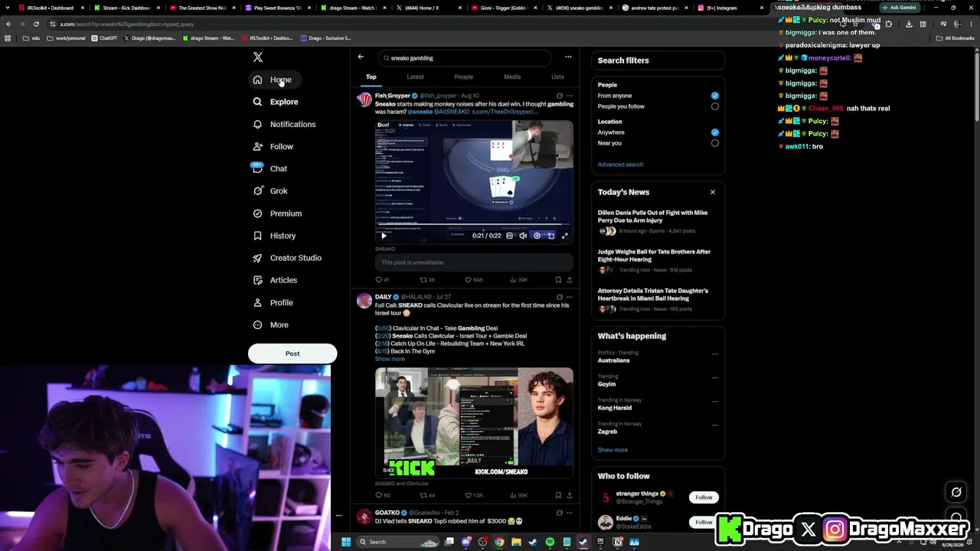Ask Grok about the DAILY post
The height and width of the screenshot is (551, 980).
click(x=559, y=297)
